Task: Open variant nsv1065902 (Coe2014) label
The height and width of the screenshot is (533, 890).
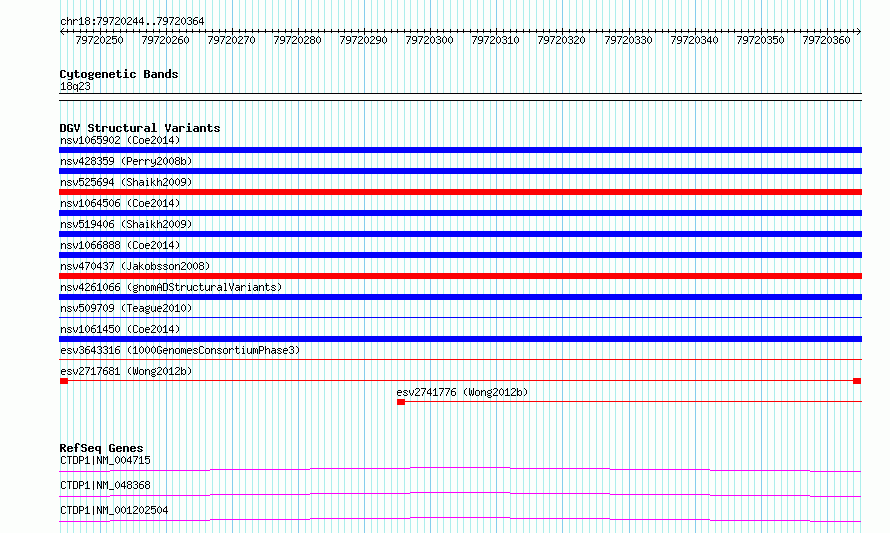Action: click(120, 140)
